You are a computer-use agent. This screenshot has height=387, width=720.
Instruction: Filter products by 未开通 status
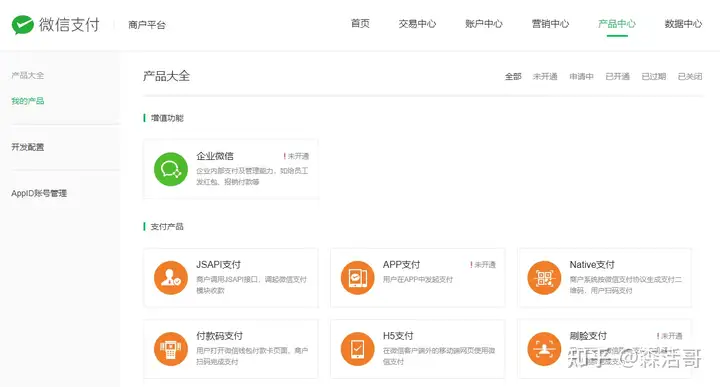[x=545, y=77]
